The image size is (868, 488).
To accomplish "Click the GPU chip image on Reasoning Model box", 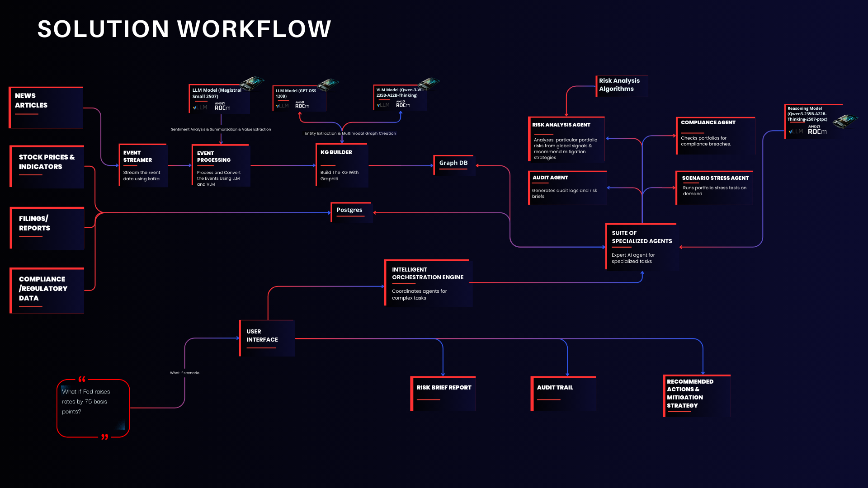I will click(x=846, y=121).
